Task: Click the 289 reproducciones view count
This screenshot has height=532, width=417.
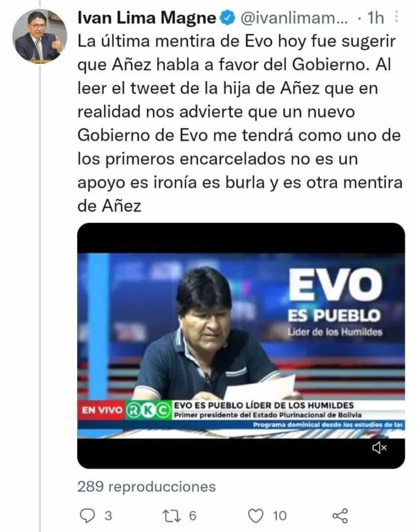Action: tap(147, 487)
